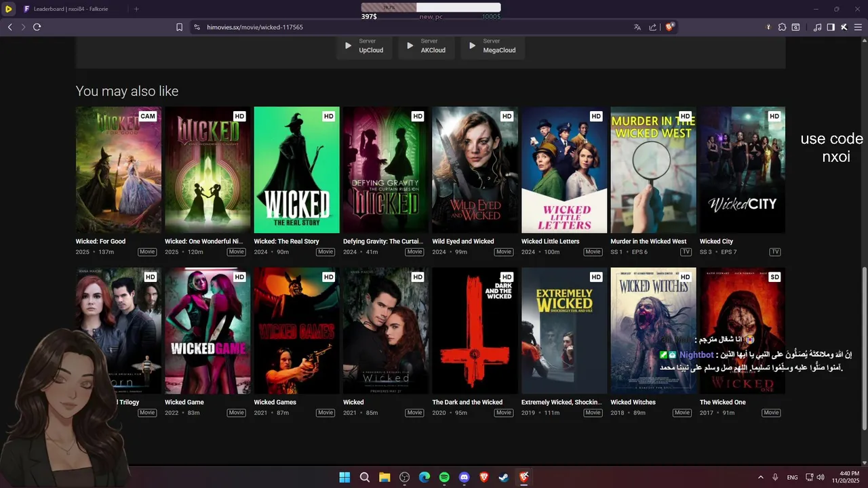
Task: Toggle the browser sidebar panel icon
Action: [831, 27]
